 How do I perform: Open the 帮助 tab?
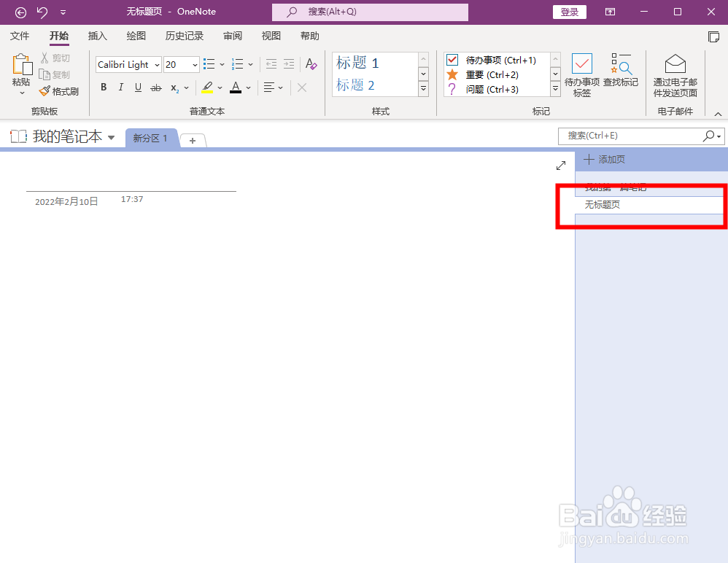(x=310, y=36)
